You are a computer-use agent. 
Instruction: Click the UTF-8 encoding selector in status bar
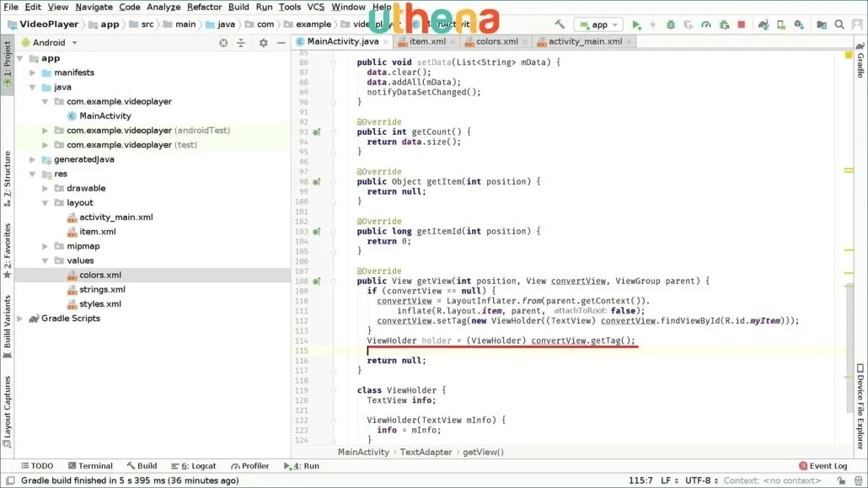[701, 480]
